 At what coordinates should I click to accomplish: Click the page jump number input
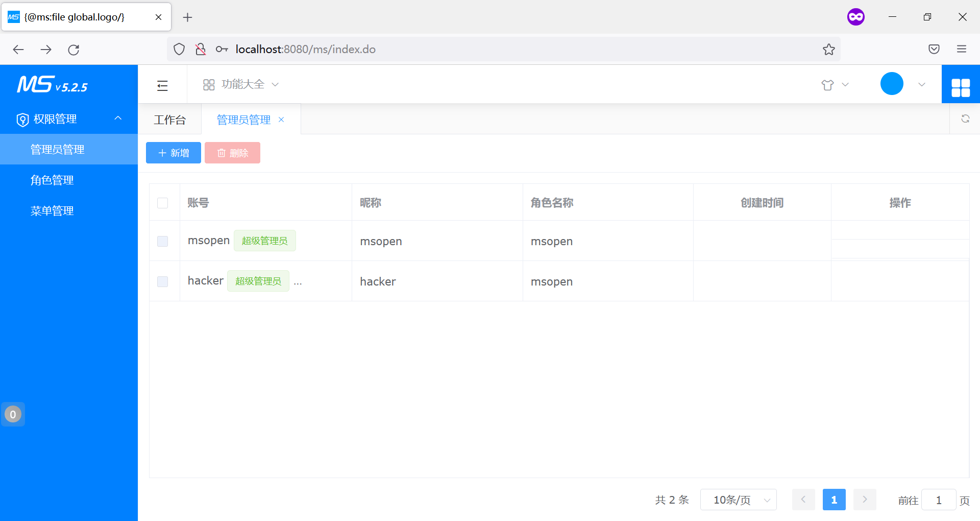938,500
